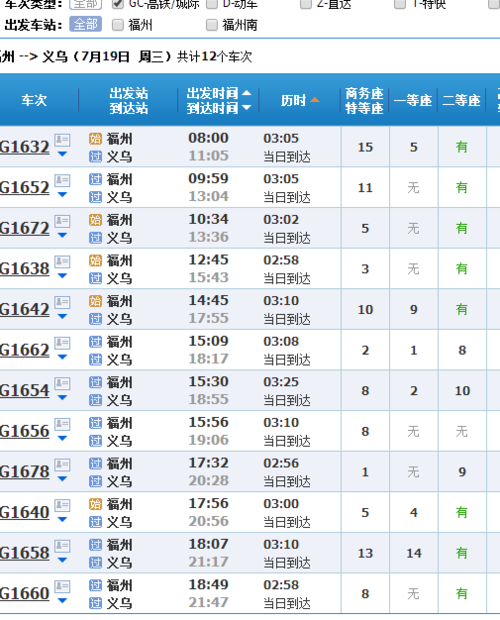
Task: Open train G1656 link
Action: 25,431
